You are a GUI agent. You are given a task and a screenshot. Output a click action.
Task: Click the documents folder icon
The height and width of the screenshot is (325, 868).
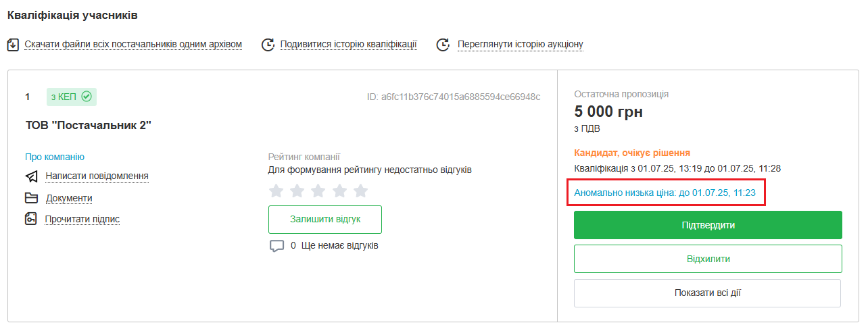(31, 198)
